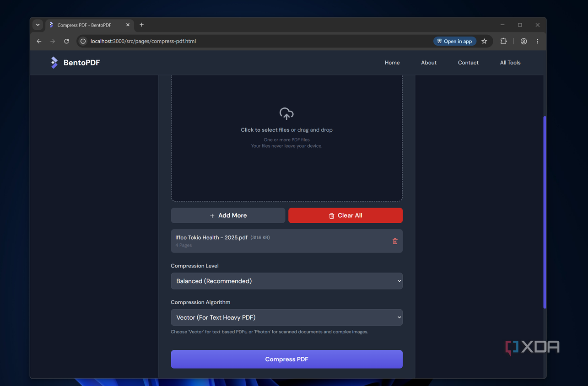Open the Contact page

pyautogui.click(x=468, y=63)
